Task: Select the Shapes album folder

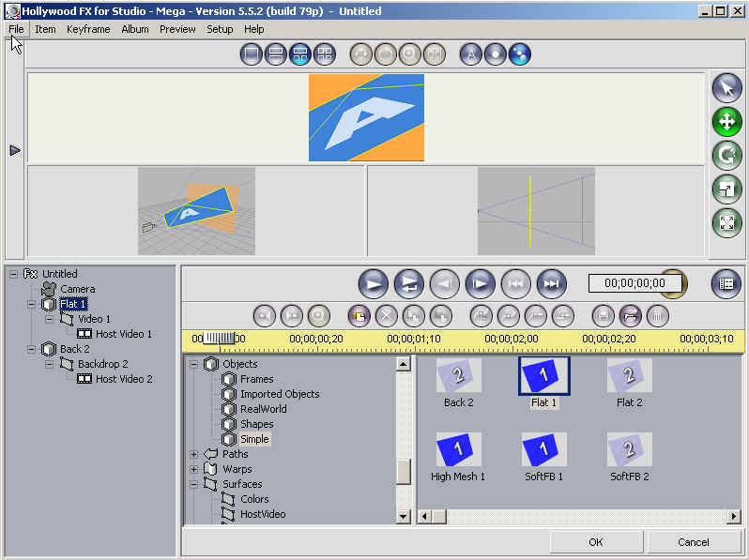Action: click(x=257, y=424)
